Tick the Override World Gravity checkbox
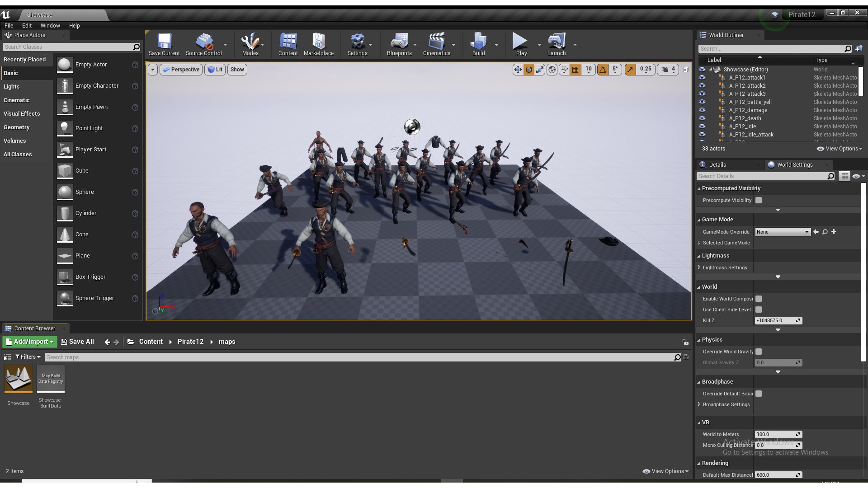 pyautogui.click(x=759, y=352)
